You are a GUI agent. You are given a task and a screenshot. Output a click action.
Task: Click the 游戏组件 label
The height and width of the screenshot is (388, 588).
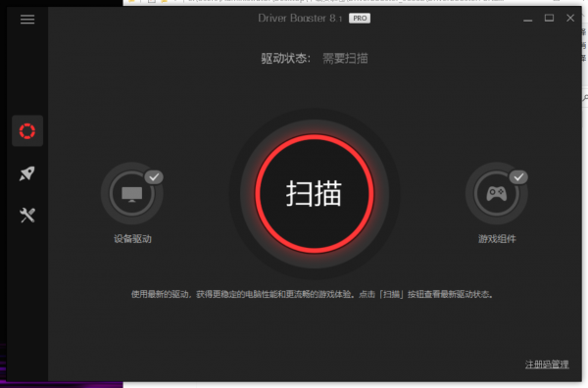click(497, 239)
